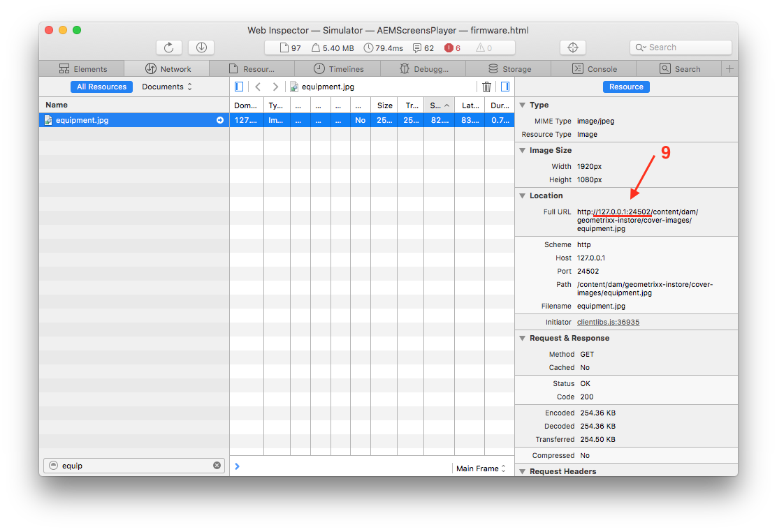This screenshot has width=777, height=532.
Task: Toggle the details sidebar icon
Action: point(505,87)
